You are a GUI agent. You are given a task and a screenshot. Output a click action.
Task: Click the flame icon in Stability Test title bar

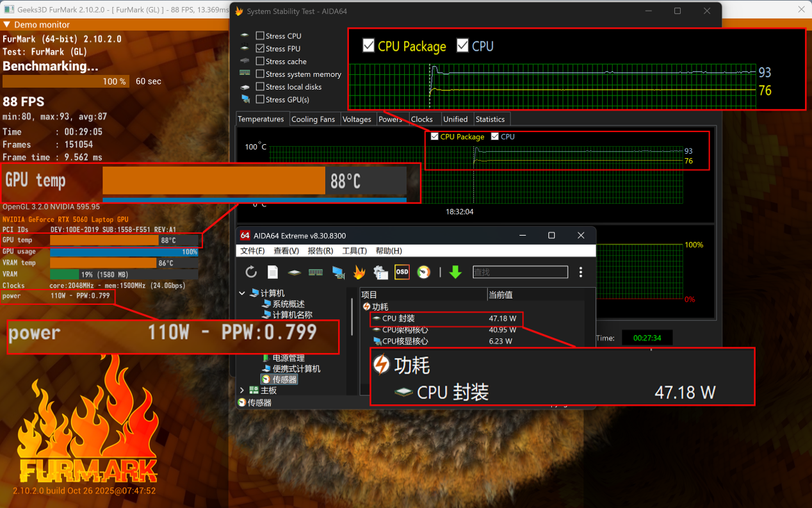coord(239,11)
